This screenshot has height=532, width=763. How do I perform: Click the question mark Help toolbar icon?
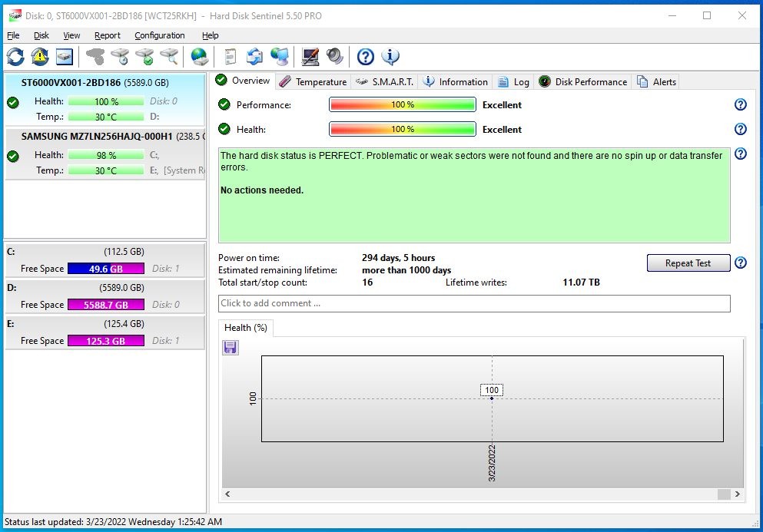tap(366, 57)
